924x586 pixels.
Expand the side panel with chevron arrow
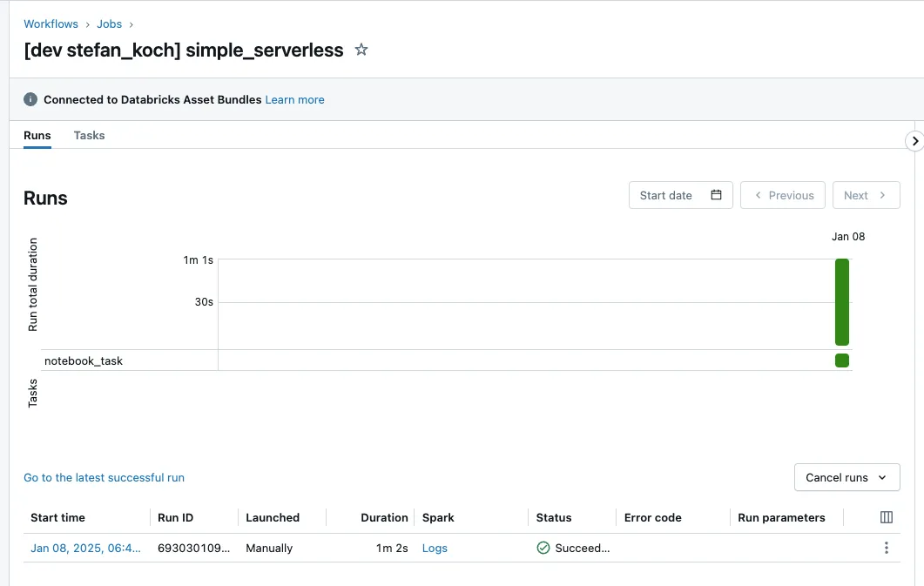(914, 141)
